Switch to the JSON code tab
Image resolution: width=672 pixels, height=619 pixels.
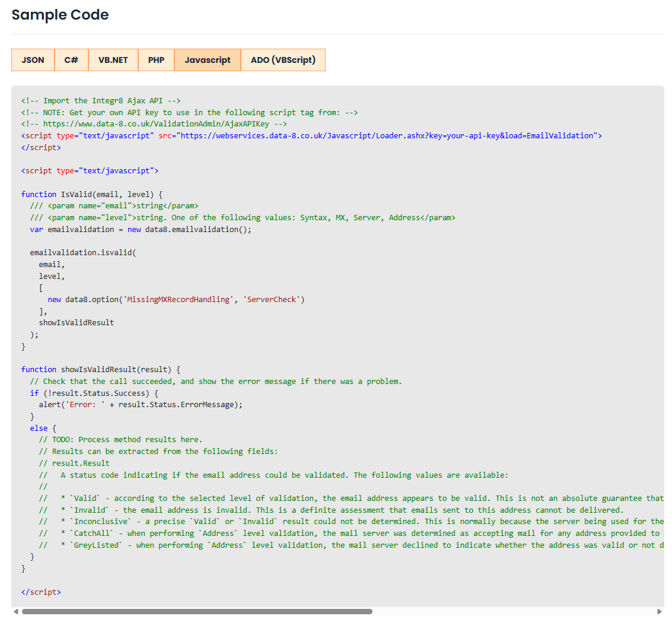(33, 60)
